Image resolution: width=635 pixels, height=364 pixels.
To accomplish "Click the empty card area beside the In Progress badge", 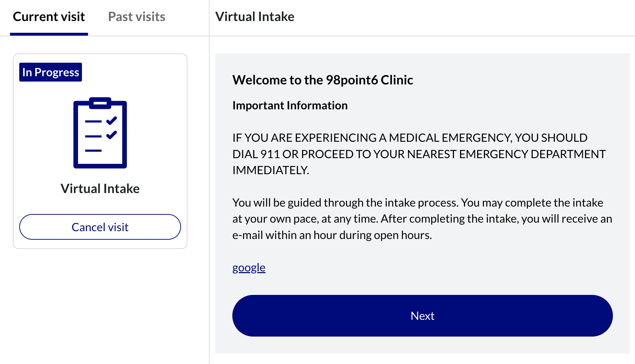I will pos(134,72).
